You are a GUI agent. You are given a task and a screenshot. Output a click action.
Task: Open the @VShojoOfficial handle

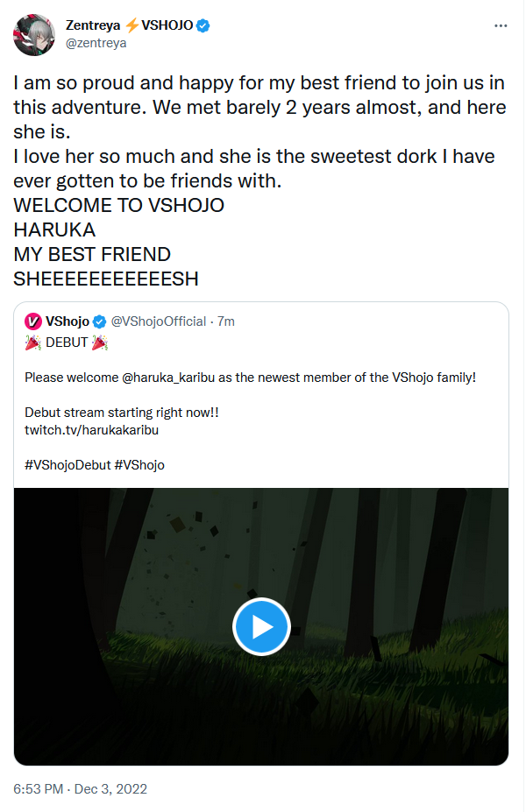(x=159, y=321)
